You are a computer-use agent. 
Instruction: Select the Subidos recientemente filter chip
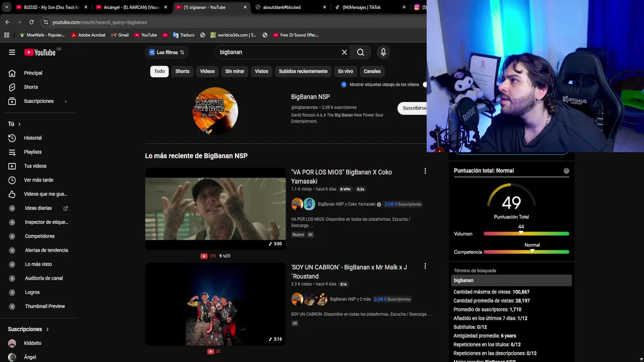click(303, 71)
